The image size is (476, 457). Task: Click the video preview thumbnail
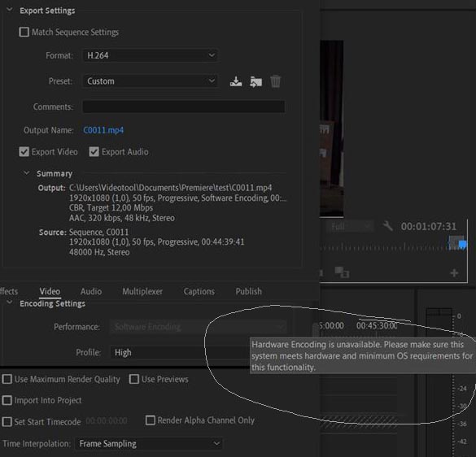[331, 128]
